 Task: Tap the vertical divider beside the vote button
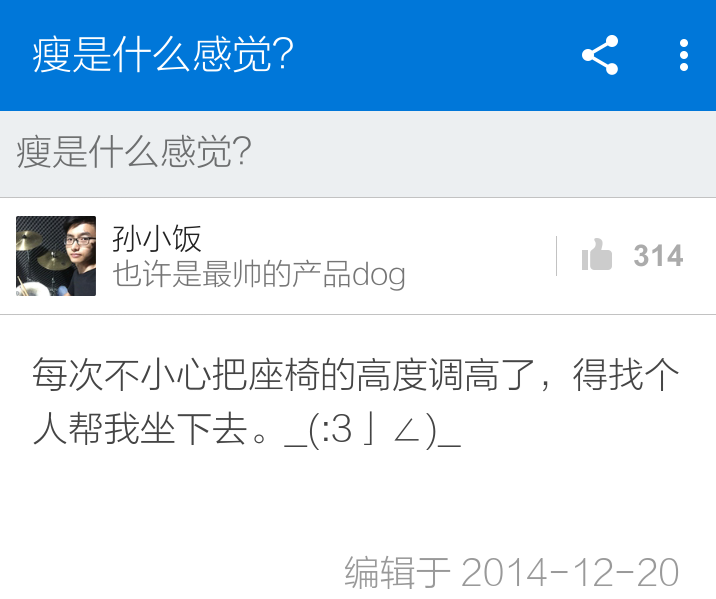tap(556, 256)
